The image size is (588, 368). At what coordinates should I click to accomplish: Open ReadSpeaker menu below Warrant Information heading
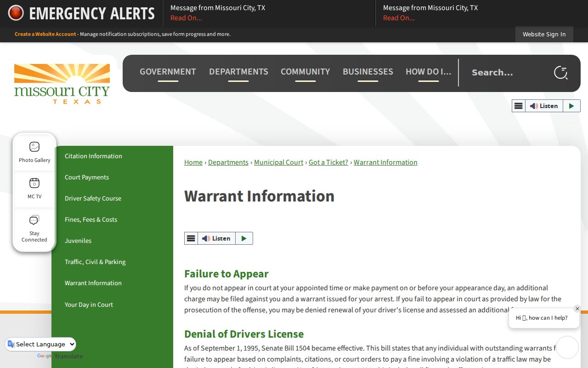coord(191,238)
